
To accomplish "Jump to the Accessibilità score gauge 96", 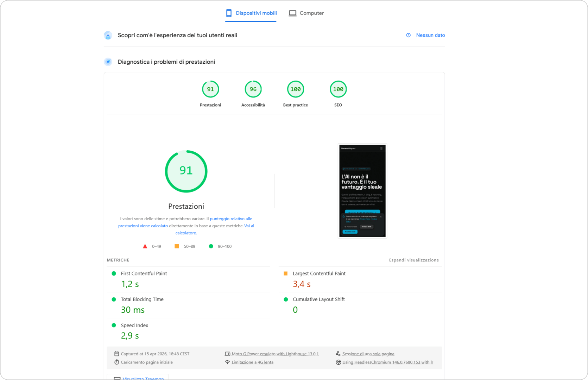I will 253,89.
